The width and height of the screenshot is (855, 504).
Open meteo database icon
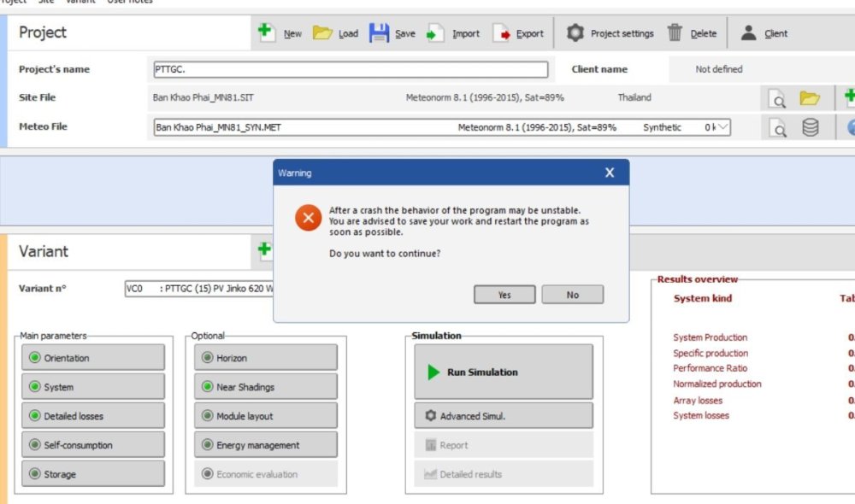click(x=810, y=127)
